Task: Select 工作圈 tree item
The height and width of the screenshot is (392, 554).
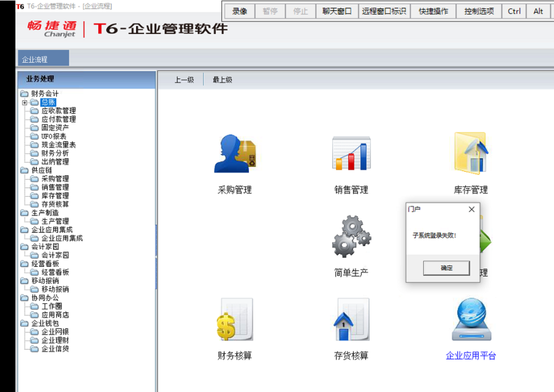Action: point(52,306)
